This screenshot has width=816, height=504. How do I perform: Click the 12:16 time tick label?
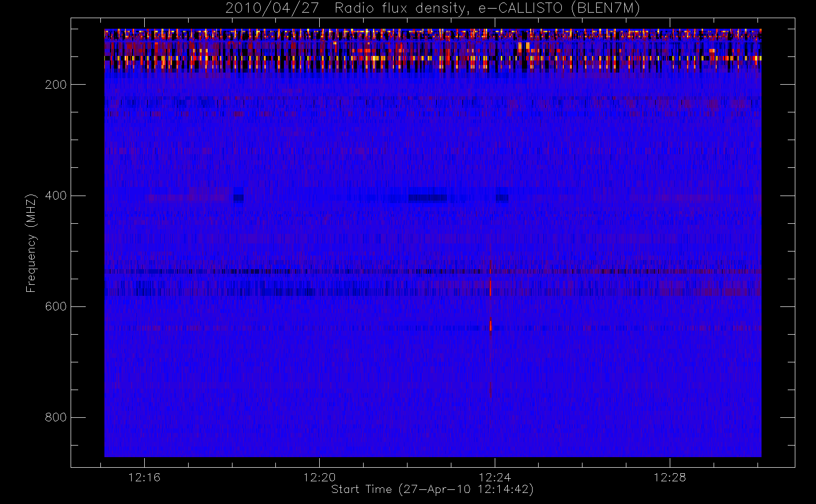(144, 477)
